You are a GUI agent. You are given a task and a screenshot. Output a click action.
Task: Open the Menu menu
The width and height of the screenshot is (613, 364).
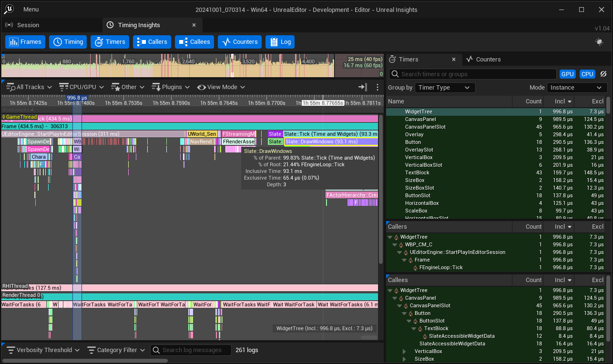point(31,10)
